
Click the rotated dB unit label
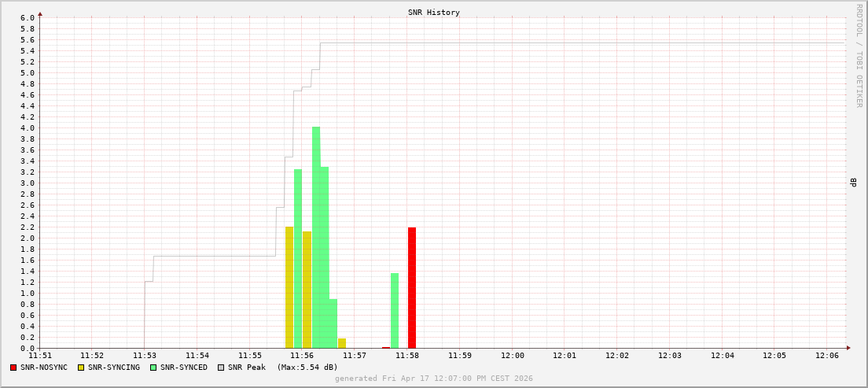(853, 183)
